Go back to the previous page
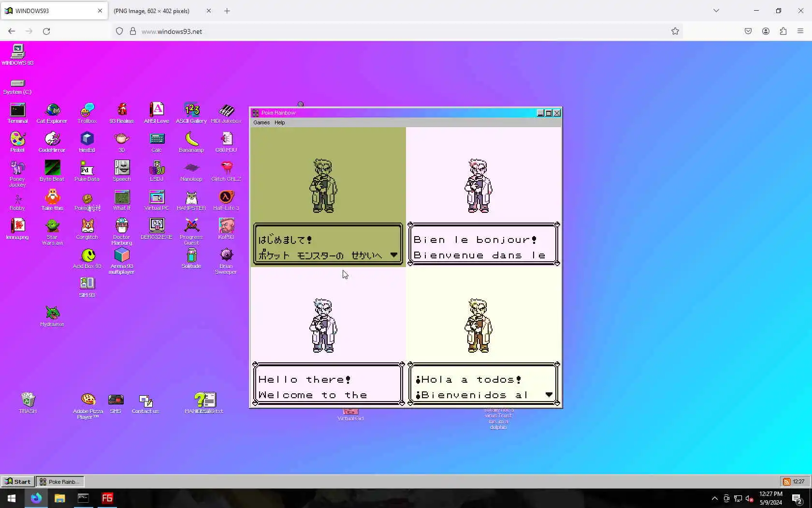This screenshot has height=508, width=812. [x=12, y=31]
